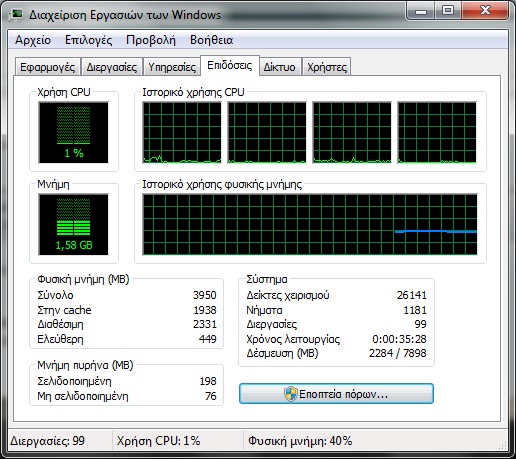Click the Σύνολο value 3950

pyautogui.click(x=204, y=295)
